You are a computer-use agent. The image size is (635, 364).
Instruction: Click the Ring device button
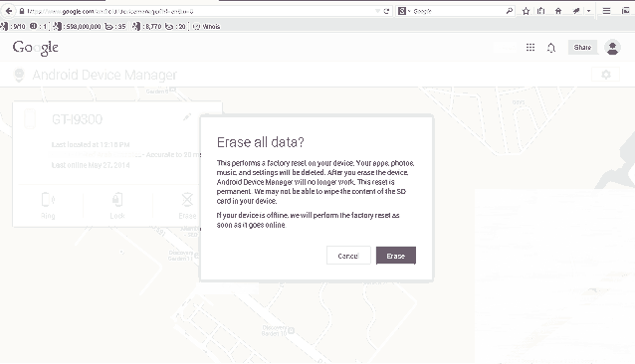point(48,206)
